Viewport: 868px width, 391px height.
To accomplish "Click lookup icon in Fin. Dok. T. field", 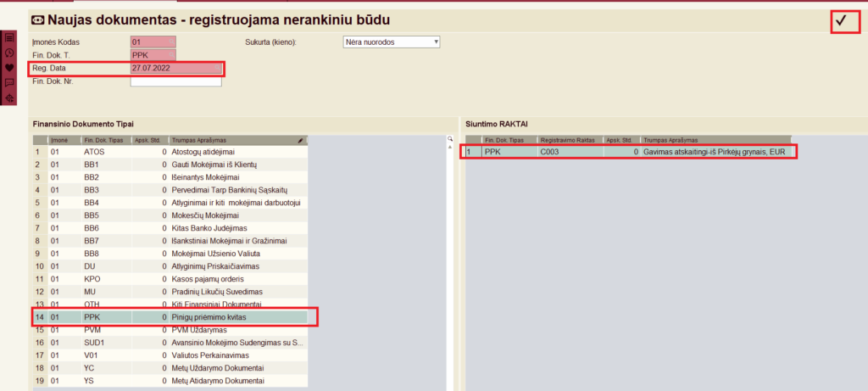I will (x=171, y=55).
